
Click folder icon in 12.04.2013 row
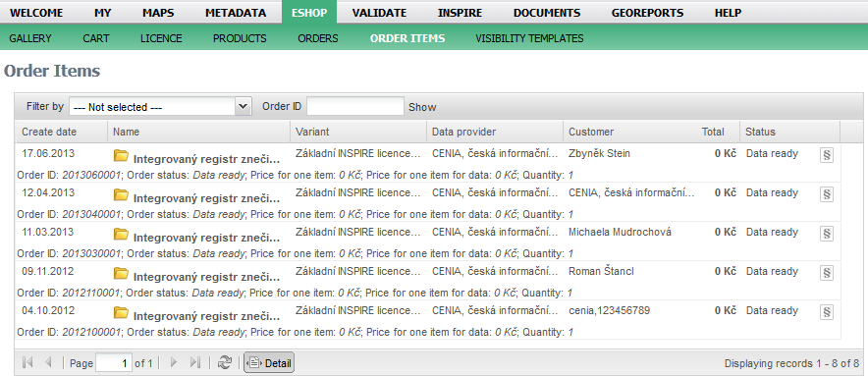(121, 194)
